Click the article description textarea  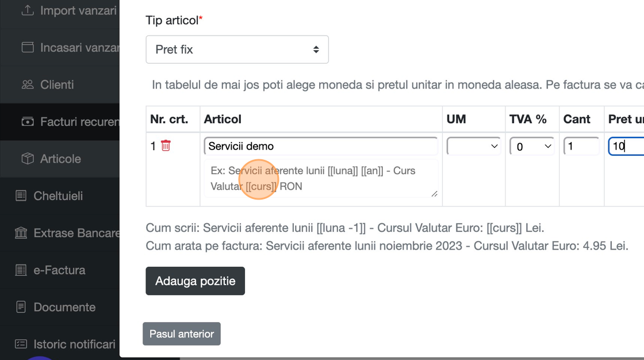tap(321, 178)
